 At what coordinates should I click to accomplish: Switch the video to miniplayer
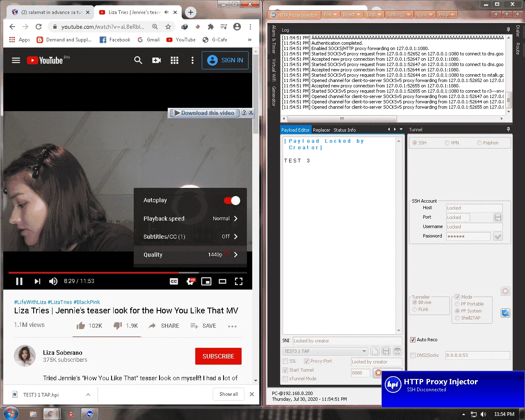[x=206, y=281]
